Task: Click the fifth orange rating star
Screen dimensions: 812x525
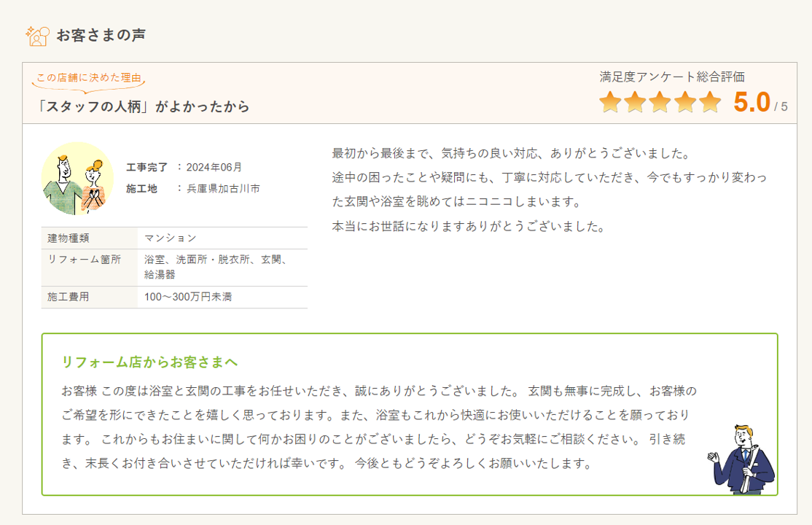Action: pyautogui.click(x=709, y=103)
